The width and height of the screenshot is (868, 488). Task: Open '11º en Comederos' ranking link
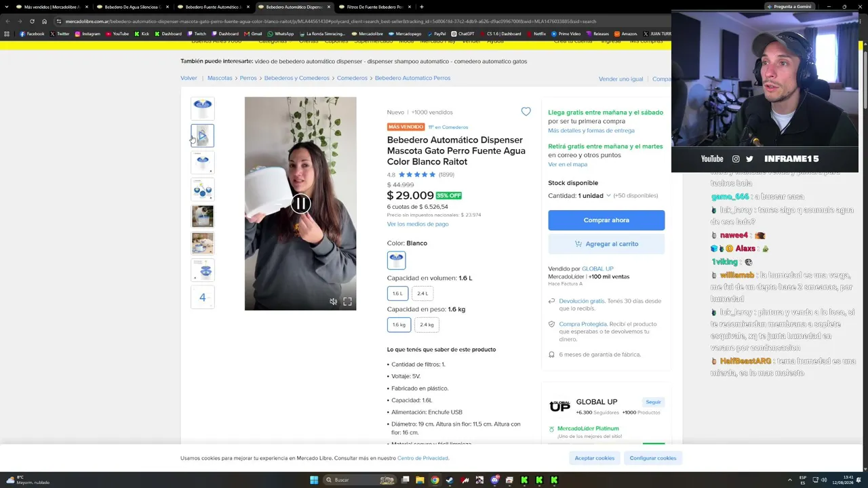[x=448, y=127]
